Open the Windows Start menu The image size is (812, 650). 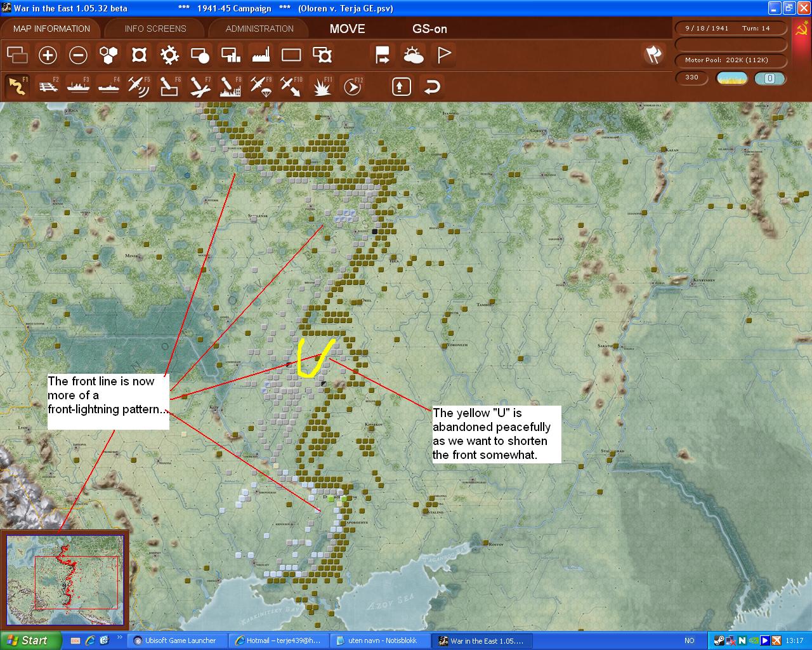click(30, 640)
